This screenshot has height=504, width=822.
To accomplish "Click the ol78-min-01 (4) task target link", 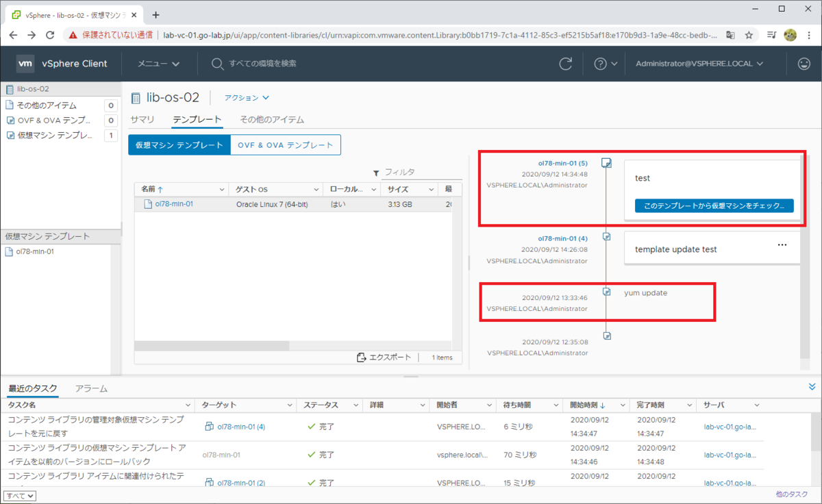I will point(241,427).
